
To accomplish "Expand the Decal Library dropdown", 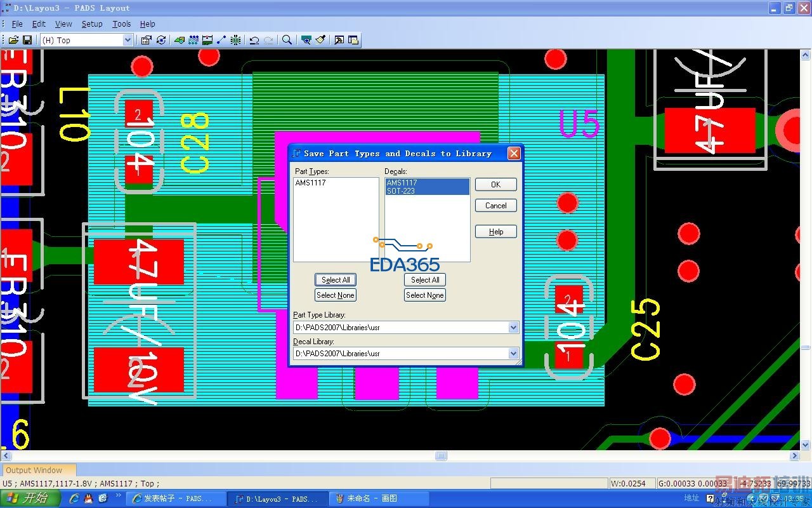I will coord(514,354).
